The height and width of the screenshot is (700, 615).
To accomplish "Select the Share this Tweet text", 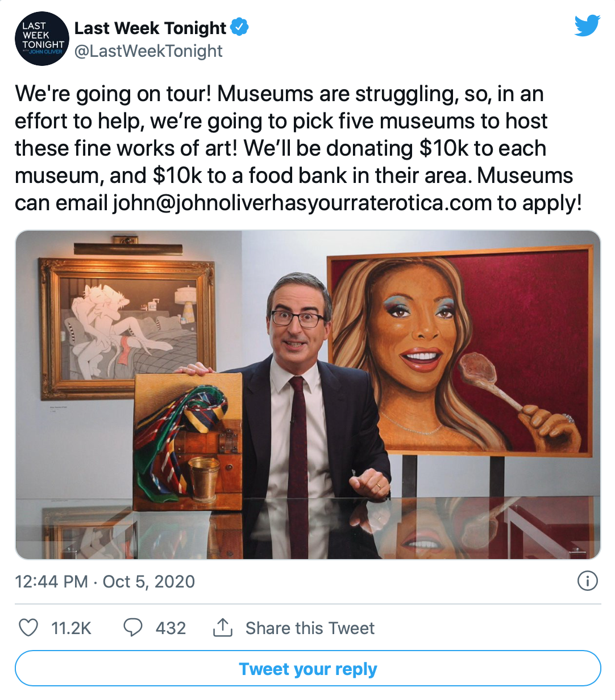I will tap(310, 628).
